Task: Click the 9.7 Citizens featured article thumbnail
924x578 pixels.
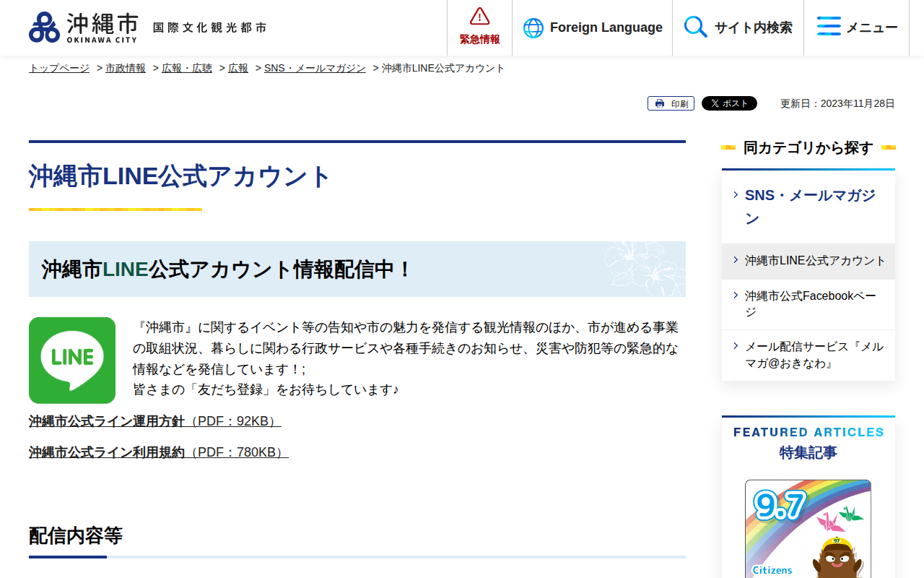Action: coord(808,529)
